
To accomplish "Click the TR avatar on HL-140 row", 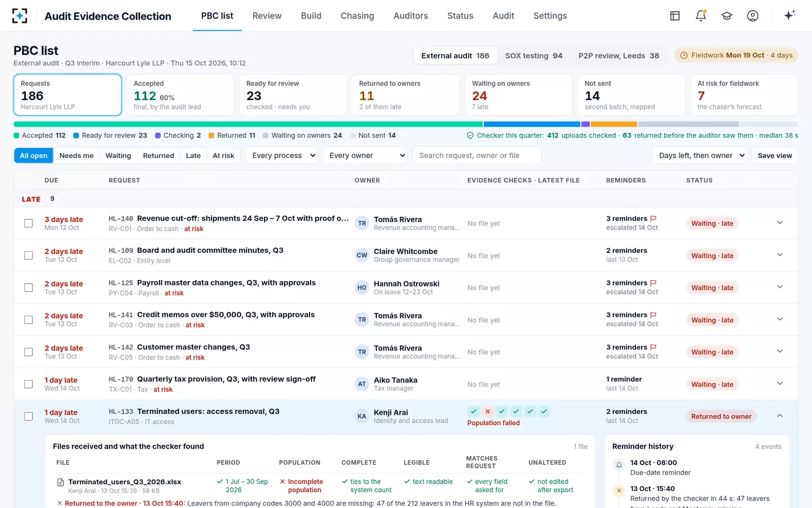I will point(362,224).
